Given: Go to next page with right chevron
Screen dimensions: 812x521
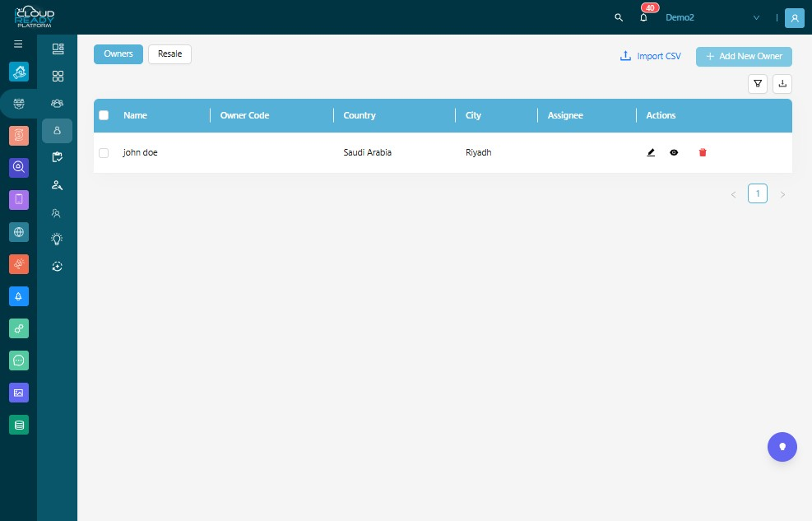Looking at the screenshot, I should click(782, 194).
